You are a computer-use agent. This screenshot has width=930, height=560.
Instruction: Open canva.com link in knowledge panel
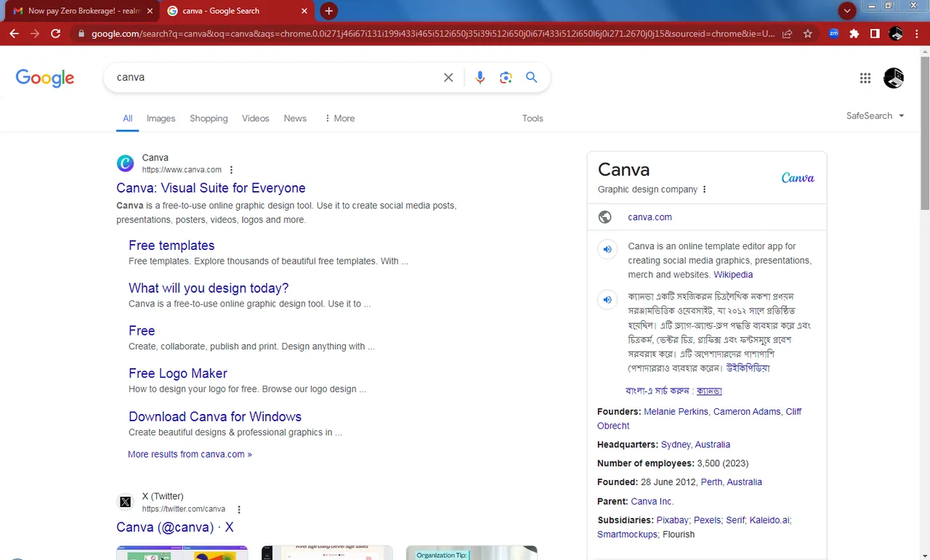[650, 217]
